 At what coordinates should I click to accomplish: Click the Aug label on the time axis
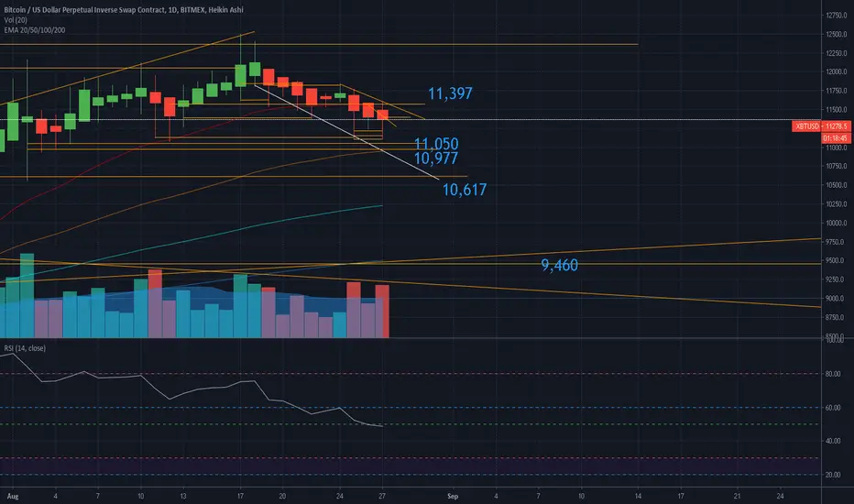[13, 496]
